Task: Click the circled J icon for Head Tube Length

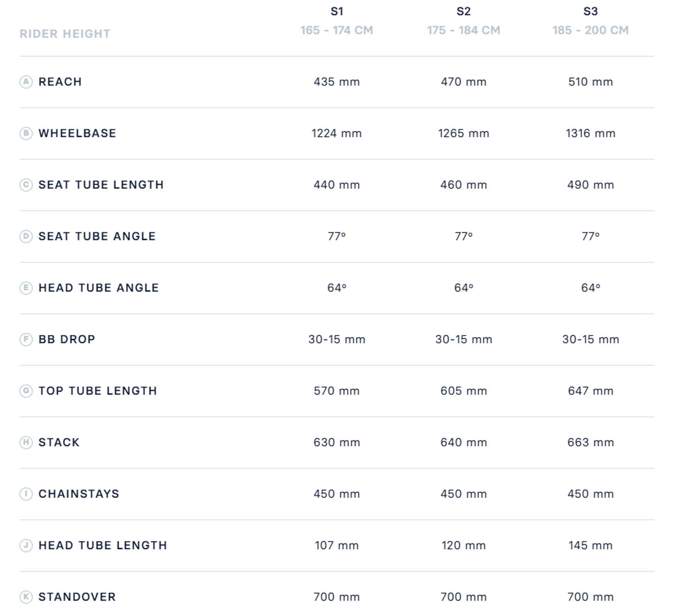Action: click(26, 545)
